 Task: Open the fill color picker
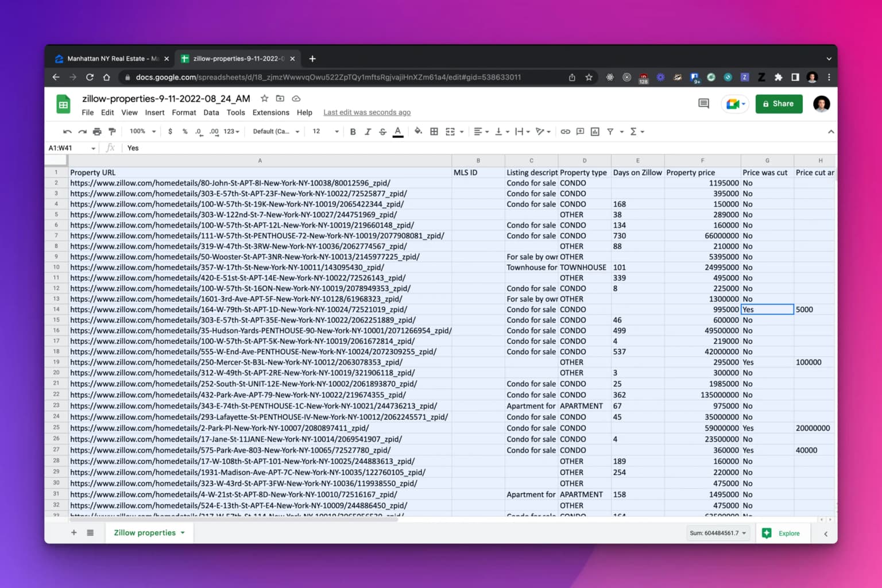pos(418,131)
